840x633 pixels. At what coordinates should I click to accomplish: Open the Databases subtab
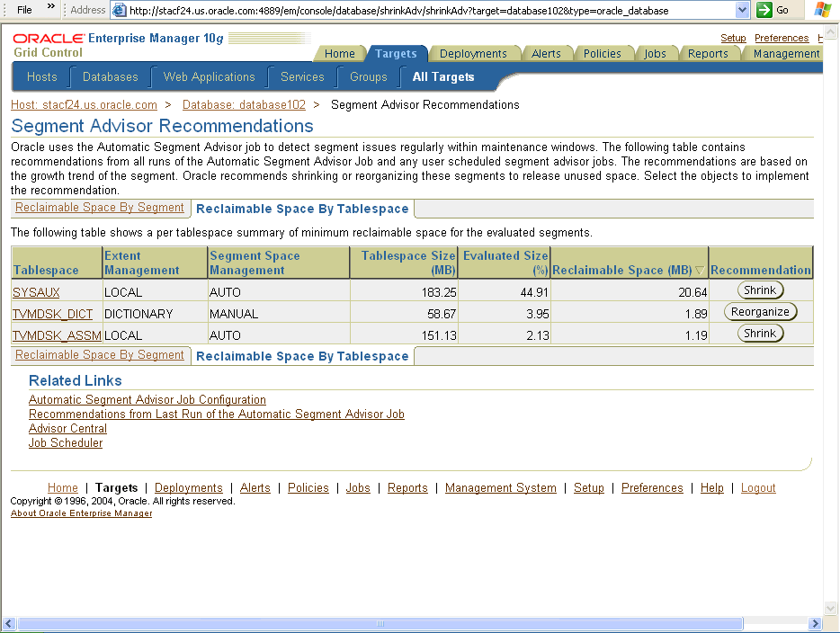111,77
